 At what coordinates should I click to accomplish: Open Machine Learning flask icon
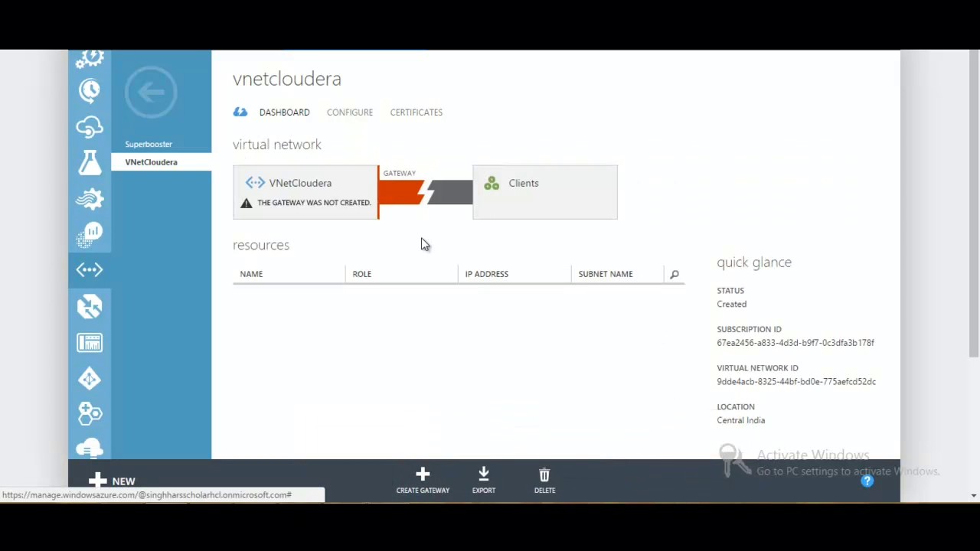[90, 162]
